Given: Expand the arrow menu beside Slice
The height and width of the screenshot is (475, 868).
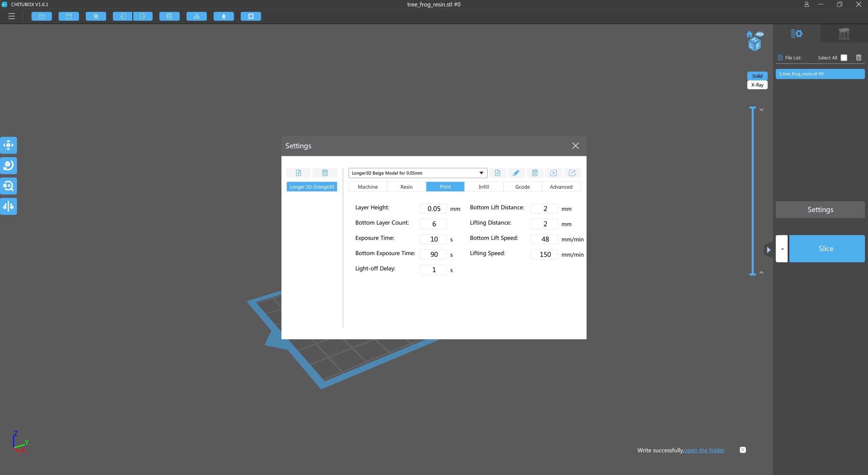Looking at the screenshot, I should pos(782,249).
